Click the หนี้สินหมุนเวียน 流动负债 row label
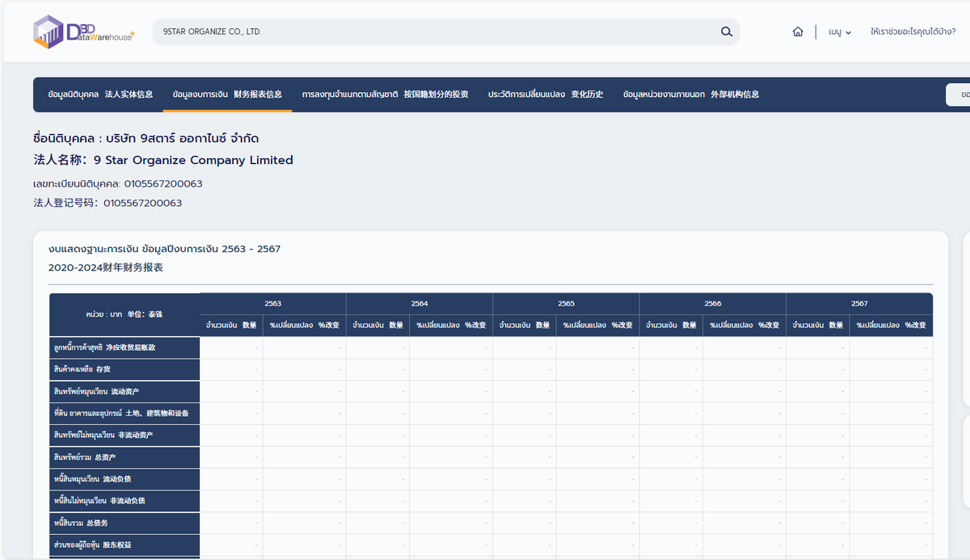This screenshot has height=560, width=970. tap(124, 478)
